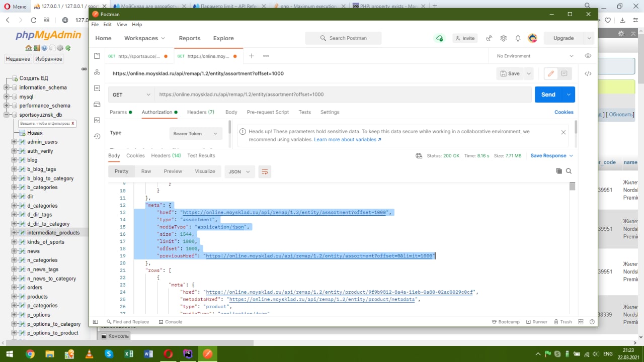Screen dimensions: 644x362
Task: Open Postman File menu
Action: (94, 24)
